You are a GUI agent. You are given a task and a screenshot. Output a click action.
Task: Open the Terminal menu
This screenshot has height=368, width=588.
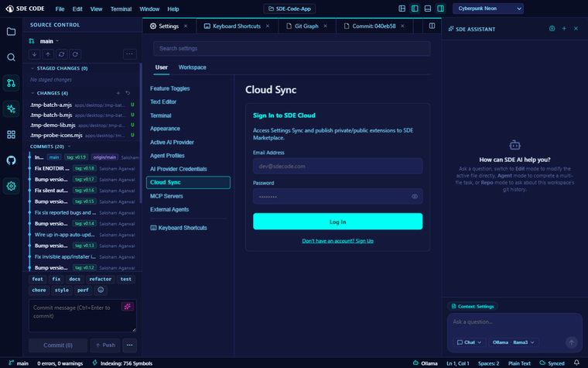(x=121, y=9)
